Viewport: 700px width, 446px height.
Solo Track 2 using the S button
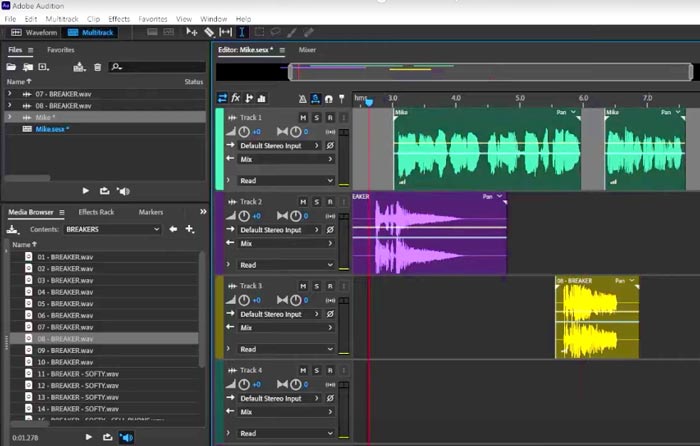316,202
